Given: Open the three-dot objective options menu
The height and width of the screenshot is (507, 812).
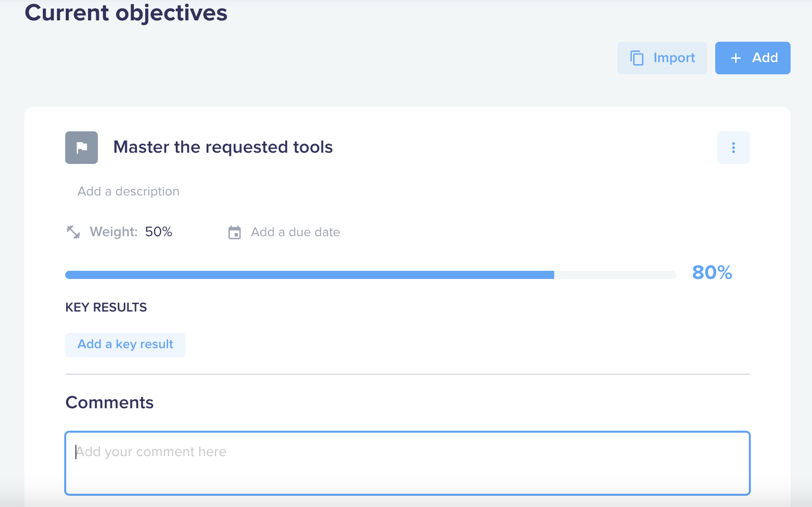Looking at the screenshot, I should click(733, 148).
